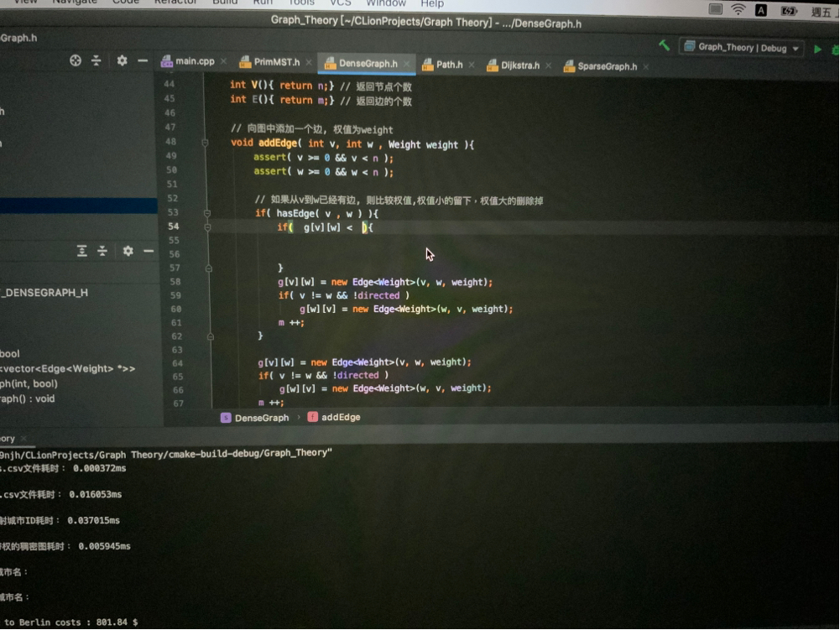Select the bool item in Structure panel
The image size is (840, 630).
pyautogui.click(x=9, y=353)
